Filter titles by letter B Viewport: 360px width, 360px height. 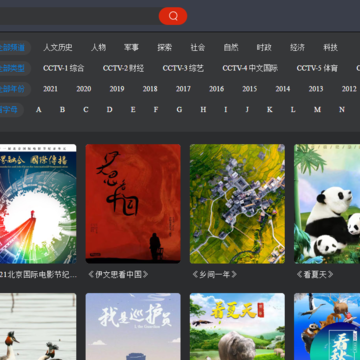[x=62, y=110]
